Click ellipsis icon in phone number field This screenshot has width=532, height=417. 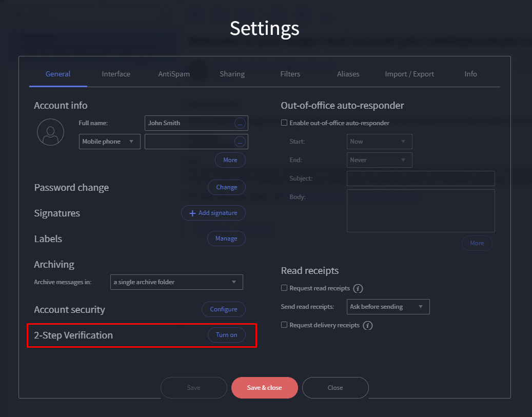[240, 142]
